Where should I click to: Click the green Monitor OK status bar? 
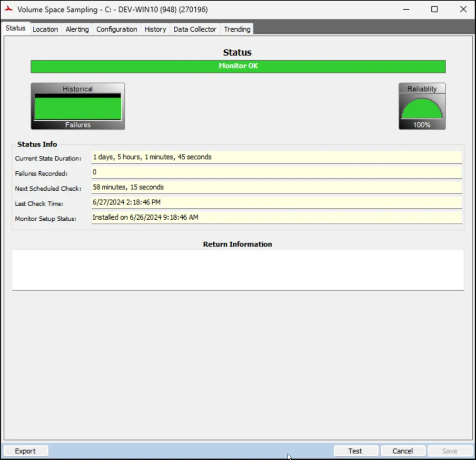[x=238, y=67]
